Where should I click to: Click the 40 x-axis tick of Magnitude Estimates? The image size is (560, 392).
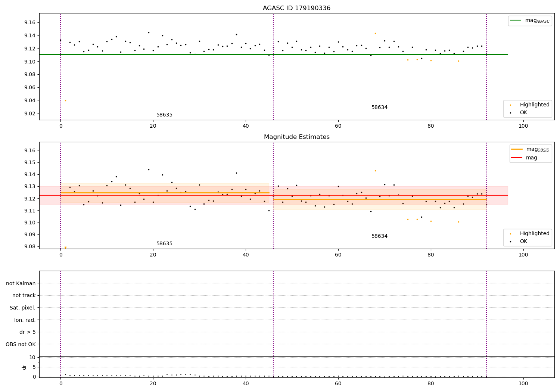click(246, 255)
